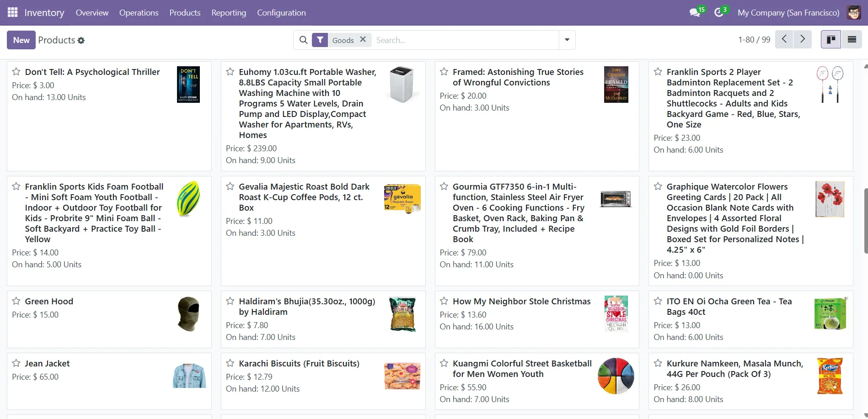Remove the Goods filter facet
This screenshot has height=419, width=868.
[x=363, y=40]
